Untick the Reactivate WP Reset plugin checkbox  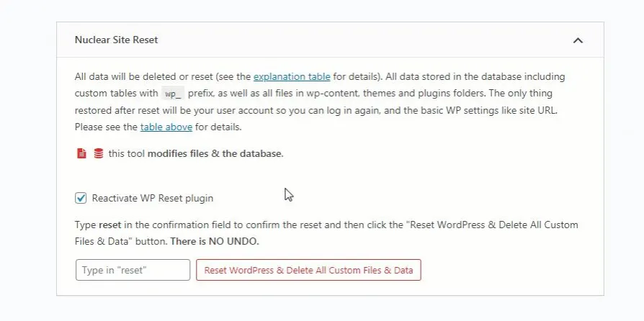pyautogui.click(x=81, y=198)
